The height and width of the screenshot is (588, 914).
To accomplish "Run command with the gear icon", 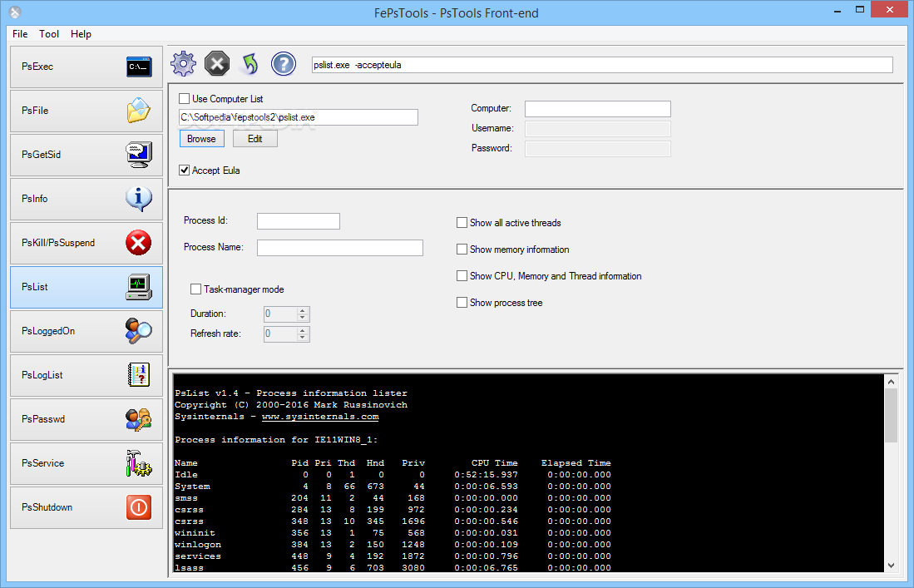I will [183, 63].
